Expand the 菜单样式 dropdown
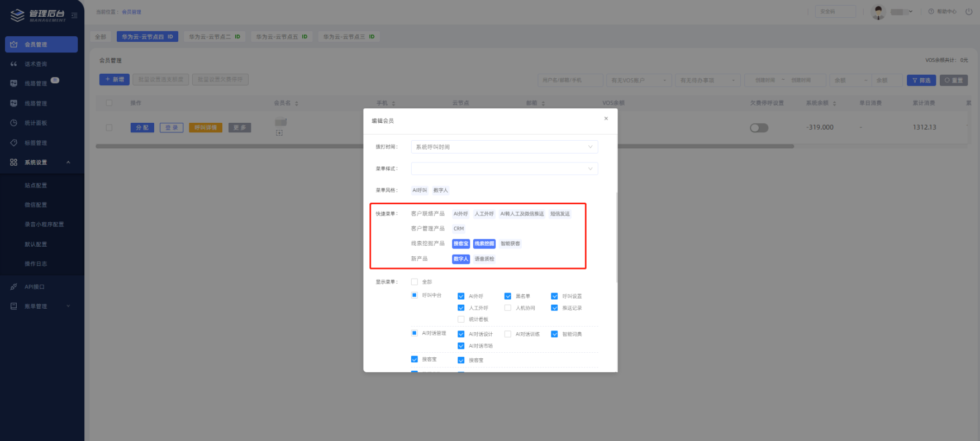The height and width of the screenshot is (441, 980). [504, 169]
